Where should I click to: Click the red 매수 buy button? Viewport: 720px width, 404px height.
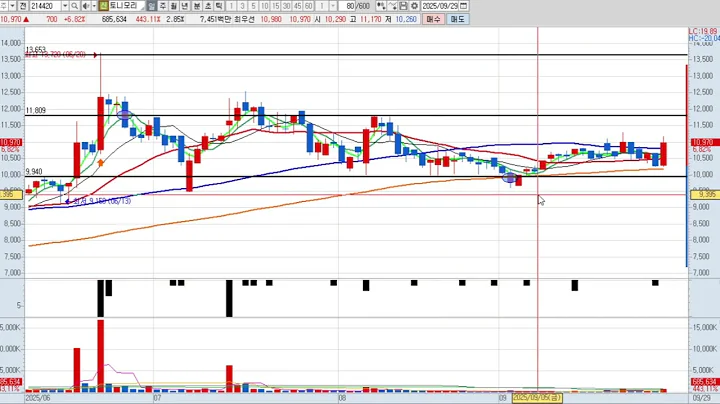433,19
